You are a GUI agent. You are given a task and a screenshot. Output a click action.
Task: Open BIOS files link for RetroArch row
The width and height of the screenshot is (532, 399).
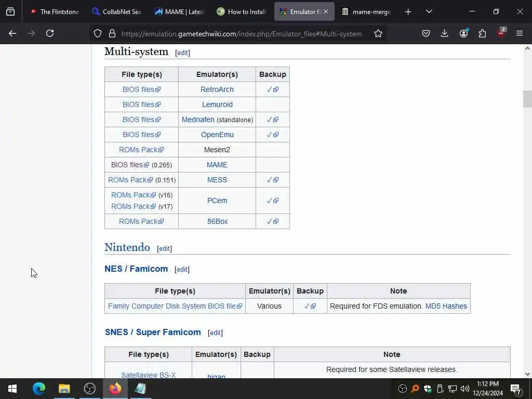coord(141,89)
